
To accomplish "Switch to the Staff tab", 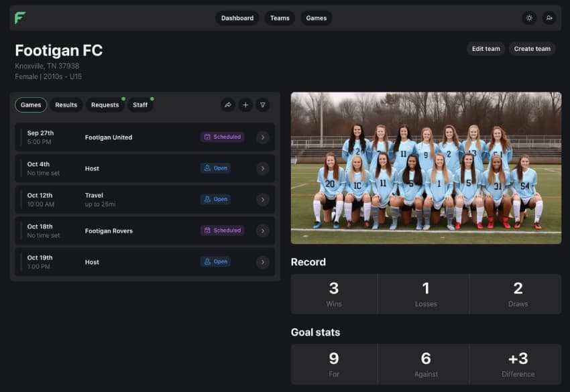I will point(139,105).
